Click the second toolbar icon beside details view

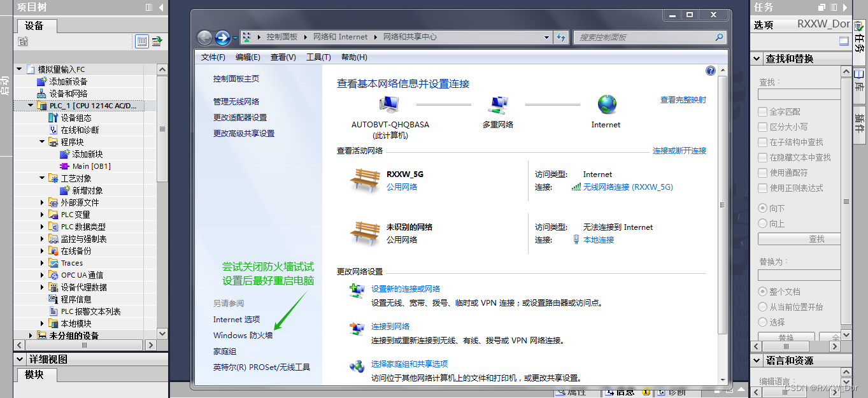157,41
